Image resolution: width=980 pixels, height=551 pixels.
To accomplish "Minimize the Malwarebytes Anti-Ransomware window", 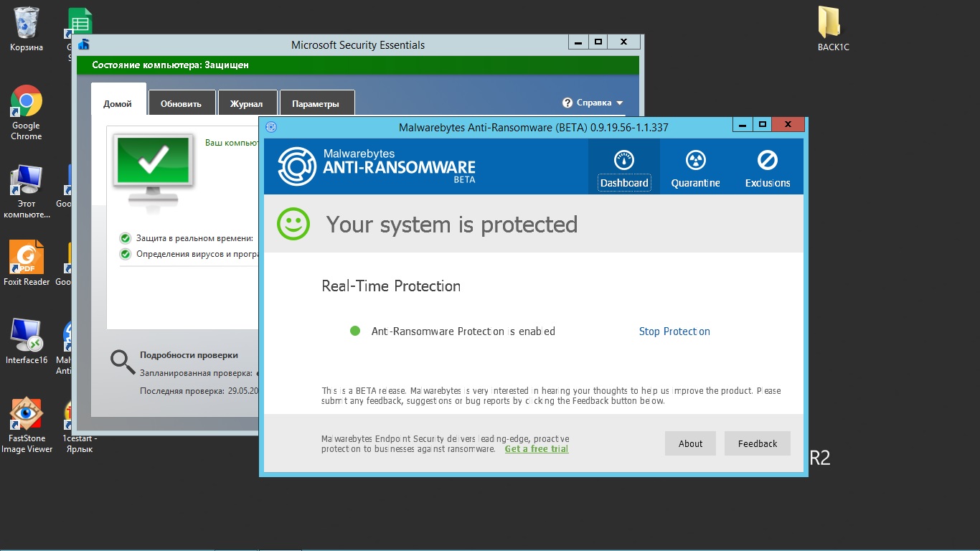I will 743,125.
